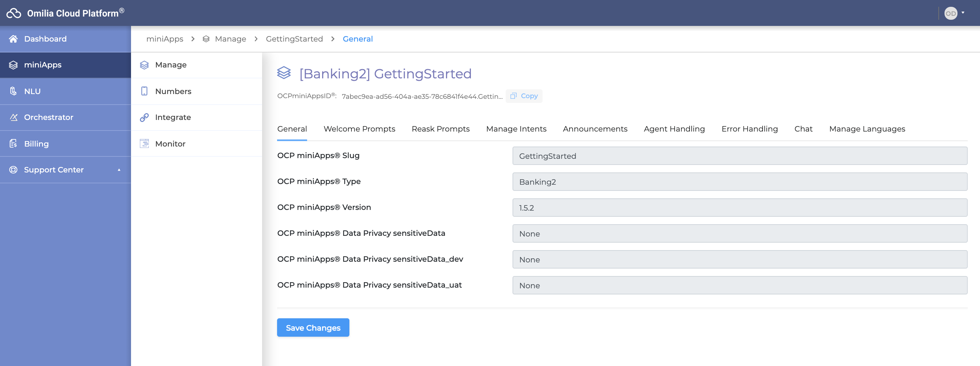
Task: Click the copy icon beside OCPminiAppsID
Action: click(x=513, y=96)
